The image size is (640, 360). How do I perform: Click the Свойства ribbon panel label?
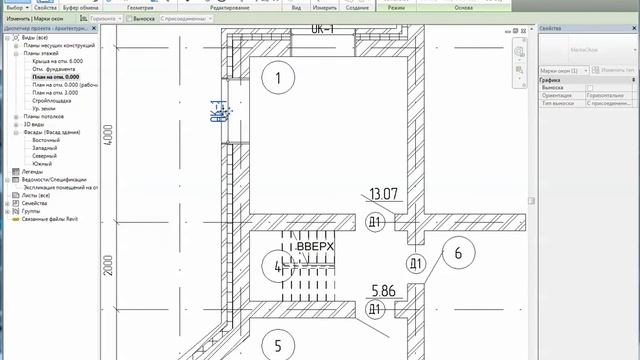(45, 7)
